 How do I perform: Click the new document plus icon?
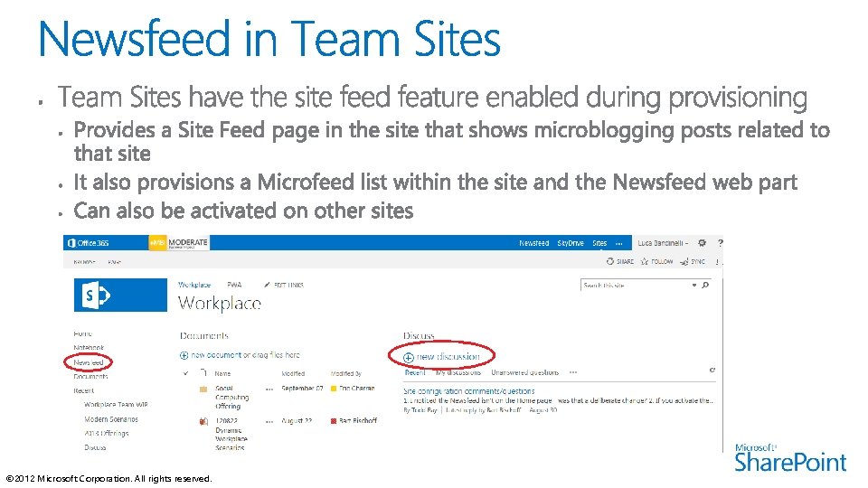point(184,355)
